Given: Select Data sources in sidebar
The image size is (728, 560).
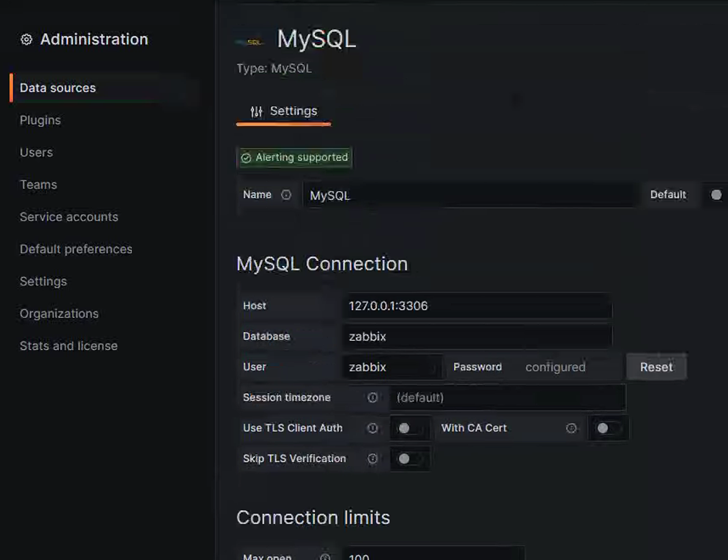Looking at the screenshot, I should click(x=58, y=88).
